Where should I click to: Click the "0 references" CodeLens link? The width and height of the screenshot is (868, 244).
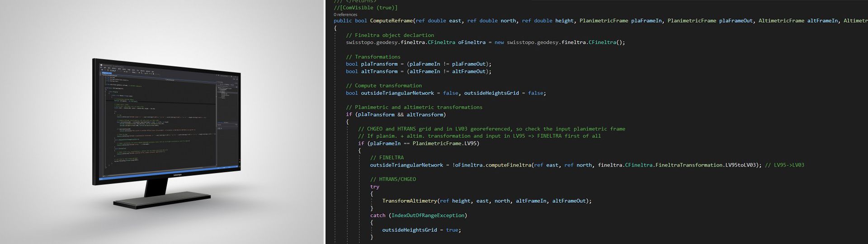pyautogui.click(x=345, y=14)
